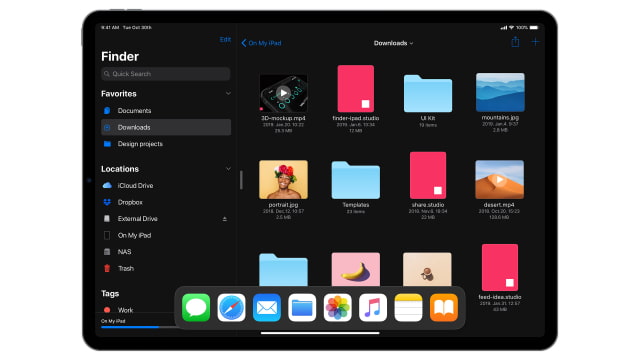Open Mail app in the dock
640x360 pixels.
pyautogui.click(x=267, y=307)
